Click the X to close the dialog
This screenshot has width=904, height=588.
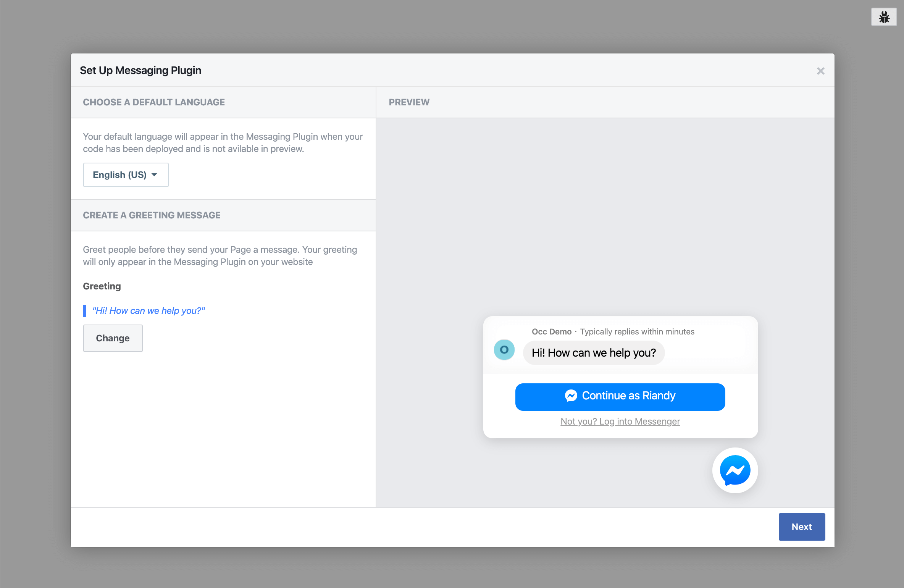[x=820, y=71]
